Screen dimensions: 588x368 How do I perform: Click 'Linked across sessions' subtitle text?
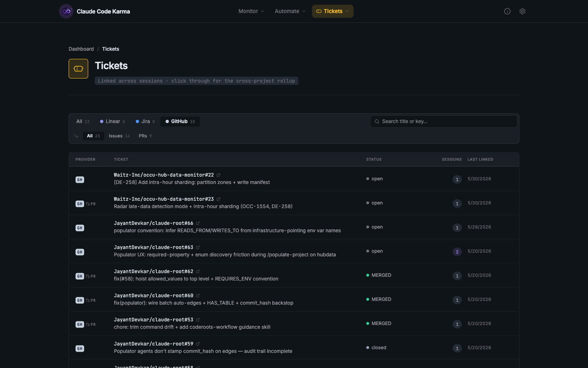tap(196, 81)
